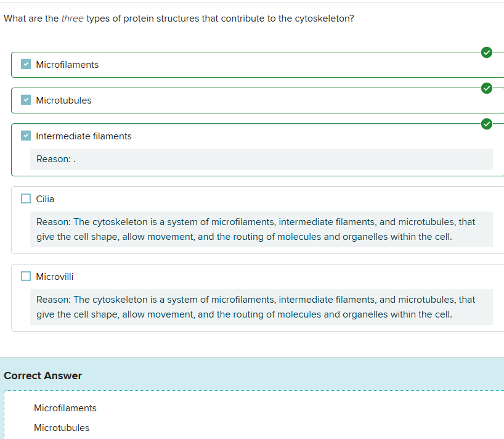This screenshot has height=439, width=504.
Task: Click the Correct Answer heading
Action: pyautogui.click(x=43, y=375)
